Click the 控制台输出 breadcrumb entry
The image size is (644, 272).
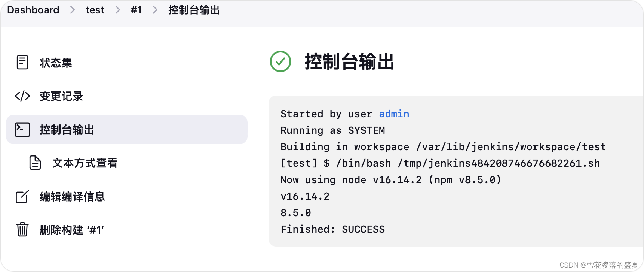point(194,10)
